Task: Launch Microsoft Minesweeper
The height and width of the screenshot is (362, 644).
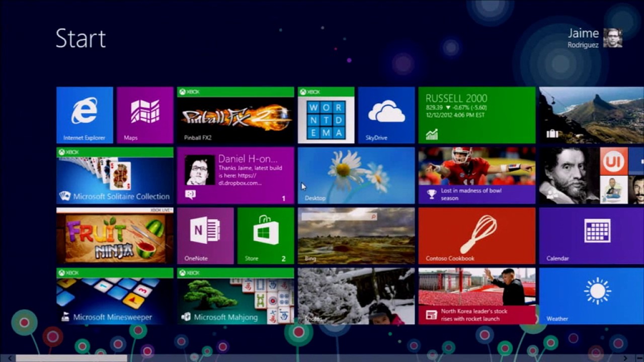Action: click(115, 296)
